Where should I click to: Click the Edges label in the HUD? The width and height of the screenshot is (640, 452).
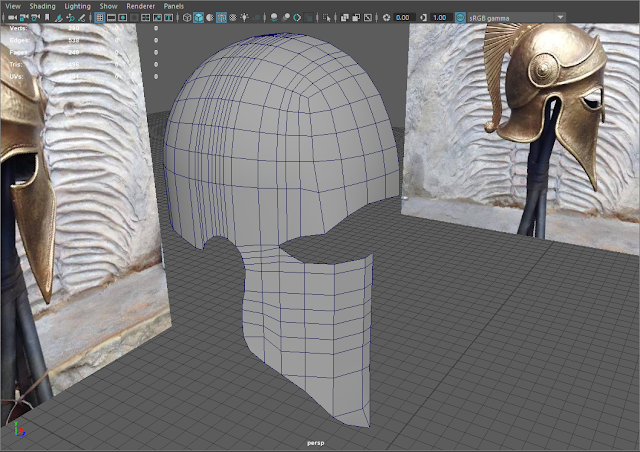pyautogui.click(x=20, y=40)
